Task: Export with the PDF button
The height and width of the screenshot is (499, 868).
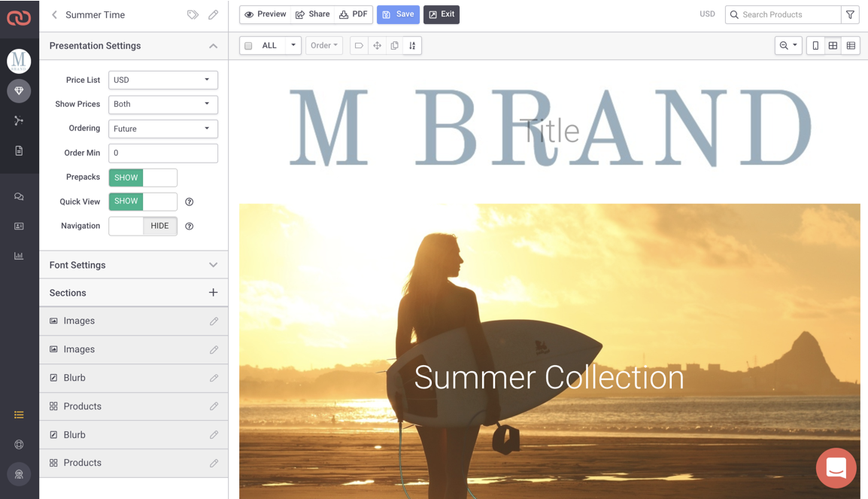Action: (354, 14)
